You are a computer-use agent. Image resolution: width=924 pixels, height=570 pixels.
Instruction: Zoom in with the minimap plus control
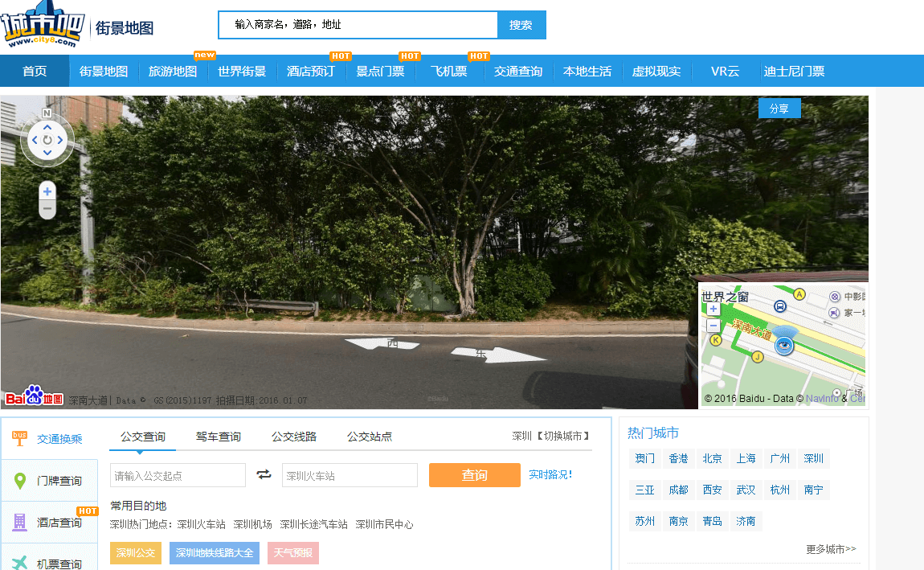coord(713,308)
